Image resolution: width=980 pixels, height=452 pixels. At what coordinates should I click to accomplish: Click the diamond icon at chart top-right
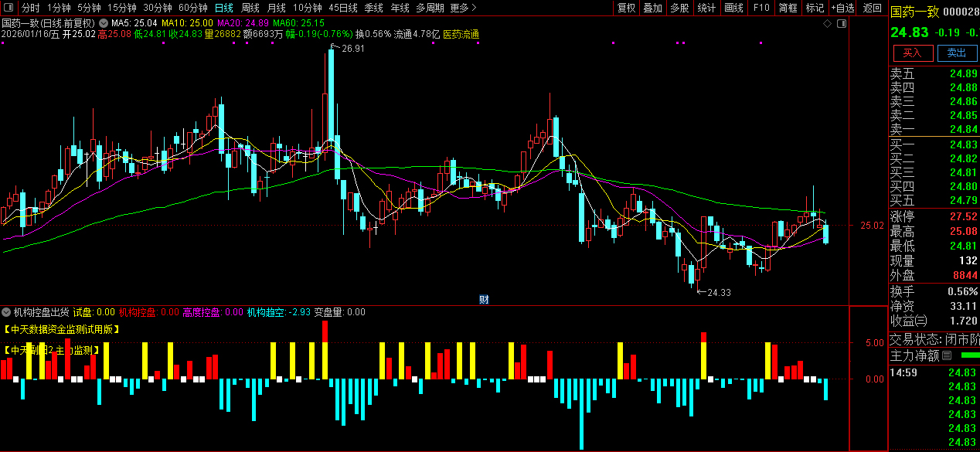click(x=827, y=24)
